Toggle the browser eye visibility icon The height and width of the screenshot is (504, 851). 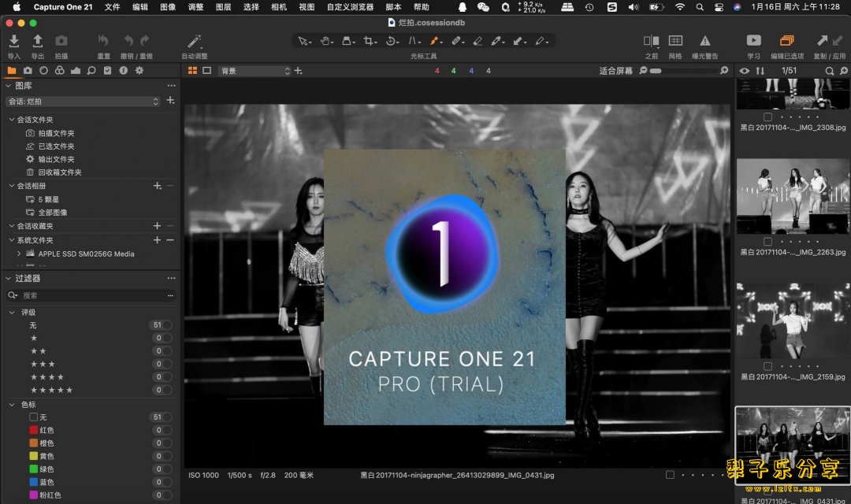click(x=744, y=71)
